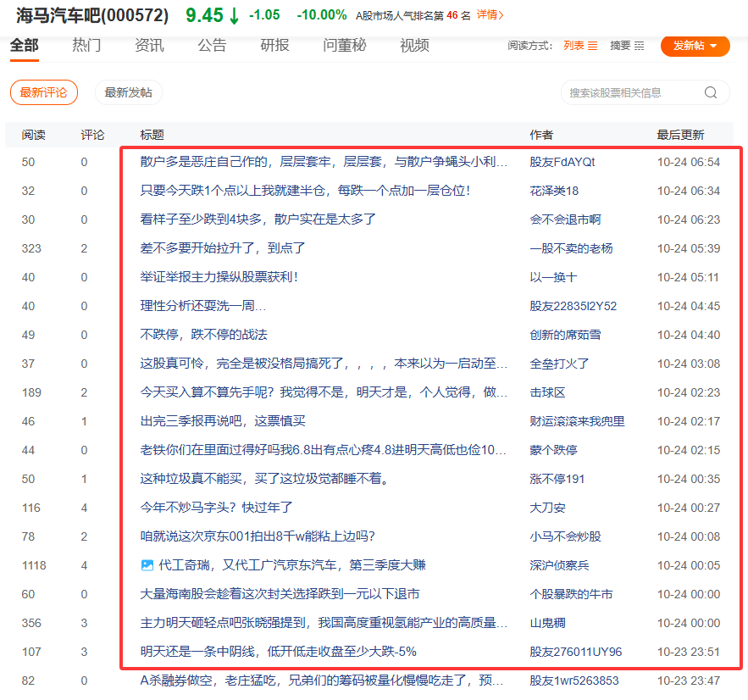Viewport: 748px width, 700px height.
Task: View author 会不会退市啊 profile
Action: coord(565,219)
